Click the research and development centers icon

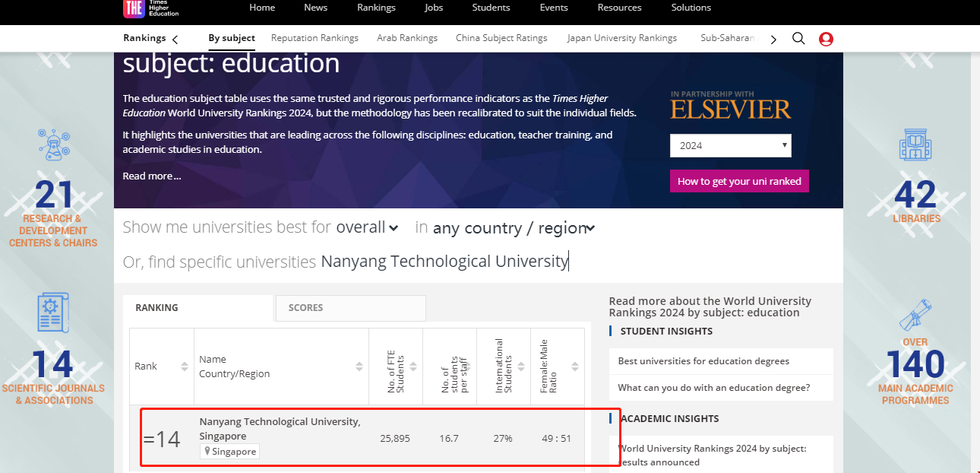pyautogui.click(x=54, y=144)
